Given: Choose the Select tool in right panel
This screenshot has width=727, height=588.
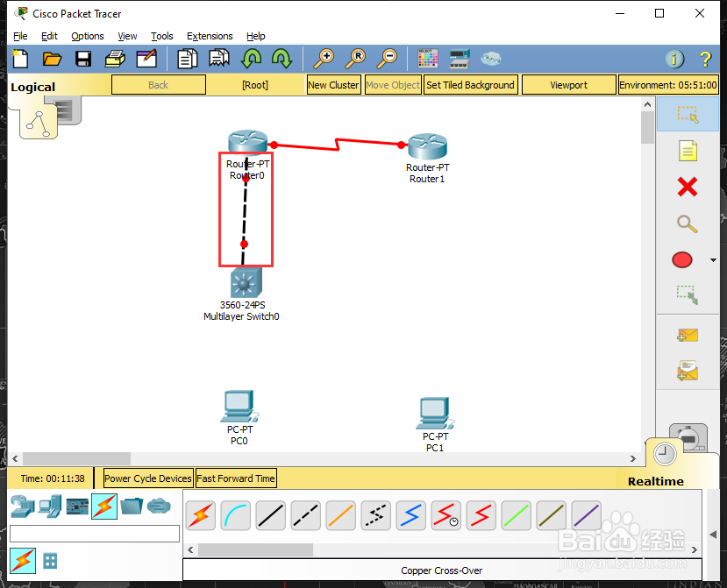Looking at the screenshot, I should click(x=688, y=114).
